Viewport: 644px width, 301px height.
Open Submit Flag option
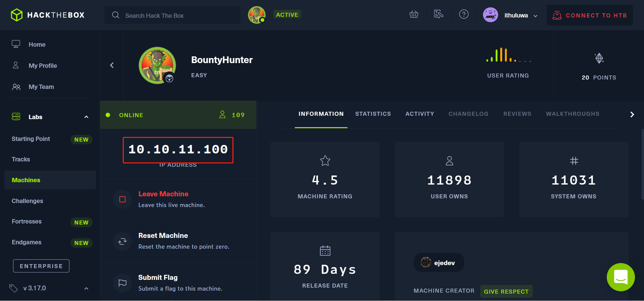pyautogui.click(x=158, y=278)
